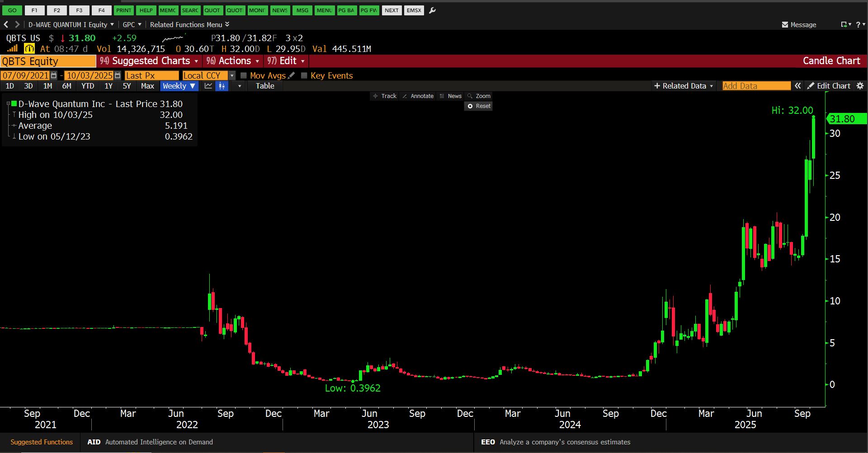Open chart settings gear icon

tap(860, 86)
